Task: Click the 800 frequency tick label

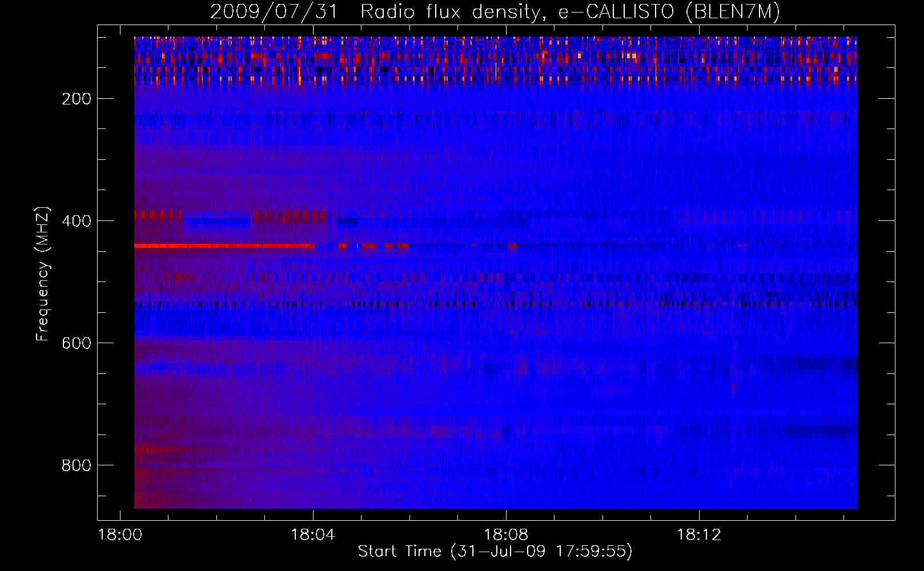Action: pos(77,465)
